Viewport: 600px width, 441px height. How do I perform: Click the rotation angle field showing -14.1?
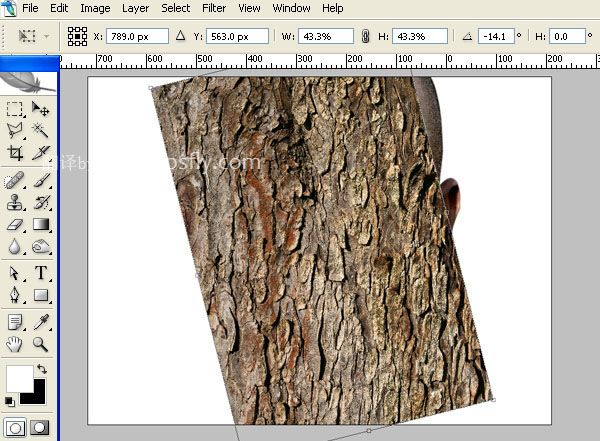496,36
